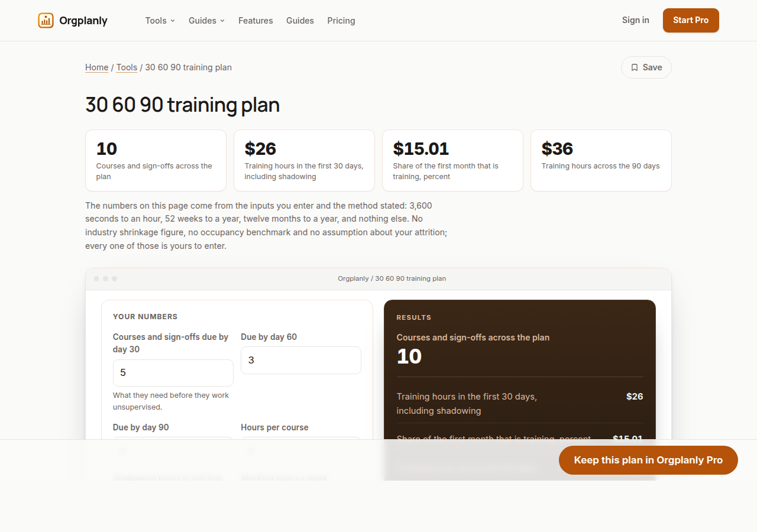Click the window title Orgplanly / 30 60 90 training plan
757x532 pixels.
392,278
